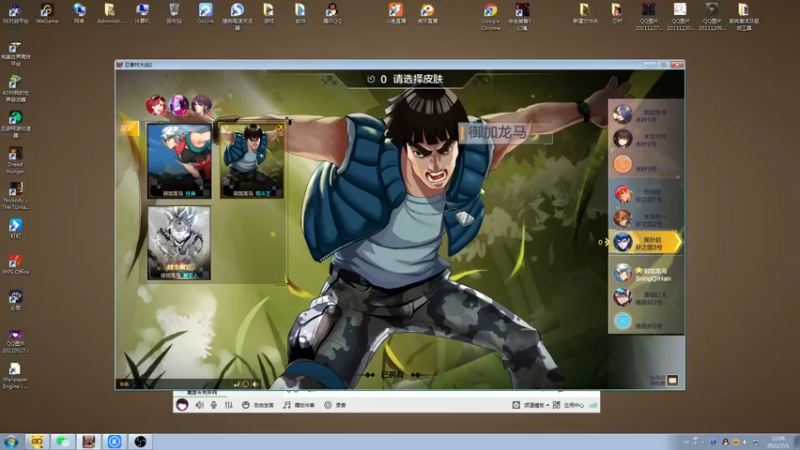The height and width of the screenshot is (450, 800).
Task: Click the smiley free-speech button
Action: coord(258,405)
